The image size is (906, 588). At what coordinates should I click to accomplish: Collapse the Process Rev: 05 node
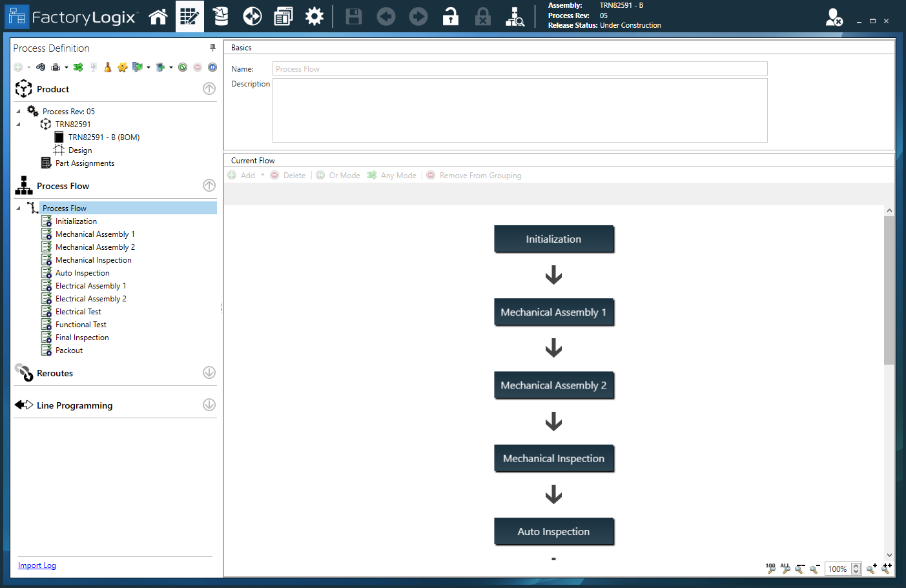pyautogui.click(x=19, y=110)
